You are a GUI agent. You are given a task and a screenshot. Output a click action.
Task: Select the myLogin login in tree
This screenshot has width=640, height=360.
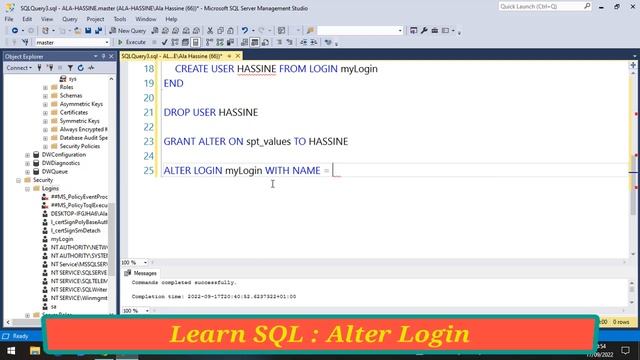(62, 239)
